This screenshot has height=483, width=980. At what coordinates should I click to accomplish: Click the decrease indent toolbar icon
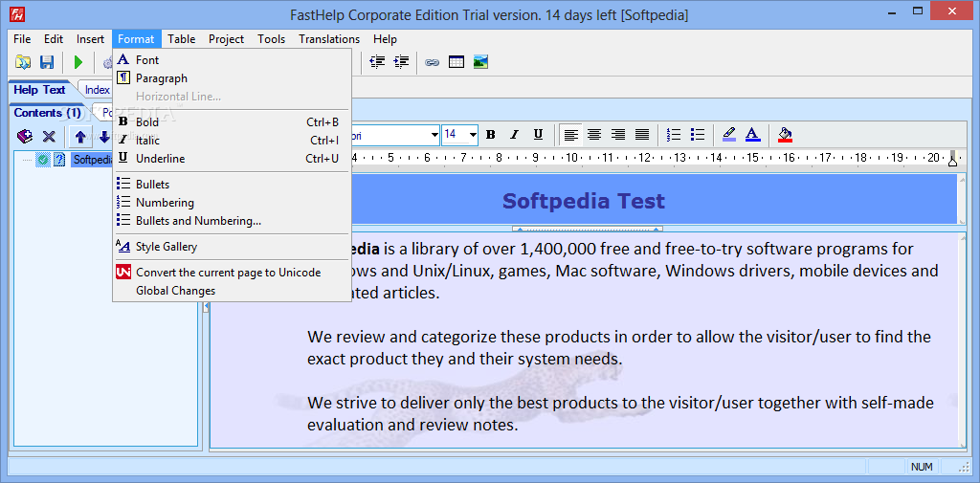pyautogui.click(x=377, y=62)
